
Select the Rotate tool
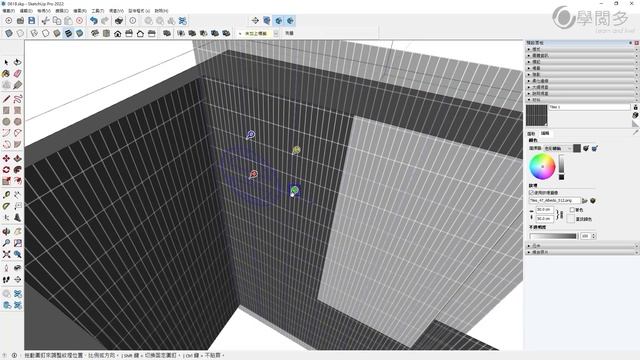[6, 170]
